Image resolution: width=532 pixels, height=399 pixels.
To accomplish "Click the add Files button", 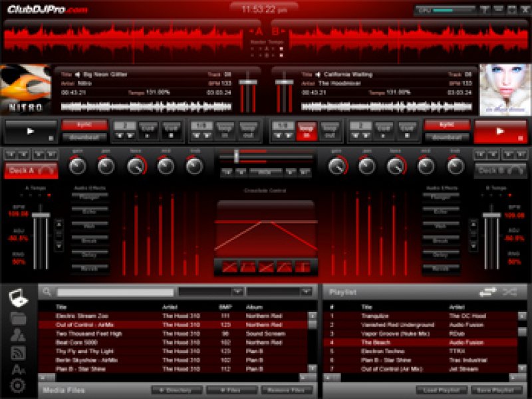I will click(x=231, y=390).
